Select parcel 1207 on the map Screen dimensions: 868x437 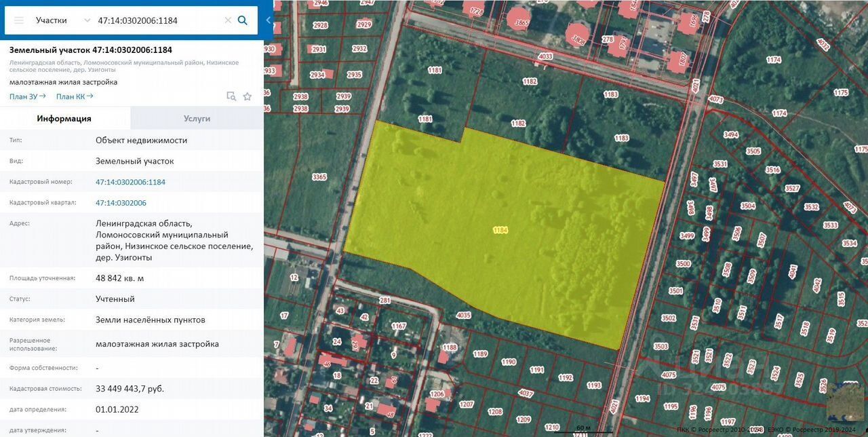(467, 404)
